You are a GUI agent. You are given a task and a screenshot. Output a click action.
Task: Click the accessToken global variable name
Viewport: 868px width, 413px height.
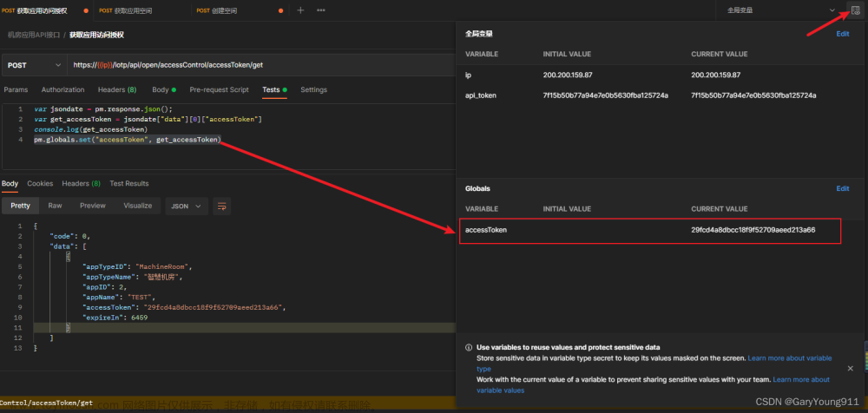(x=486, y=230)
